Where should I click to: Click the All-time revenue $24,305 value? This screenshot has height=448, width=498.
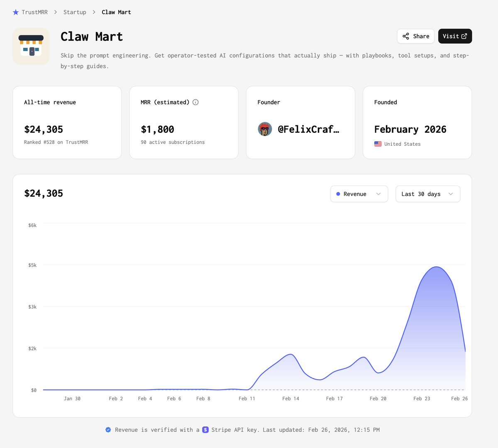point(44,130)
